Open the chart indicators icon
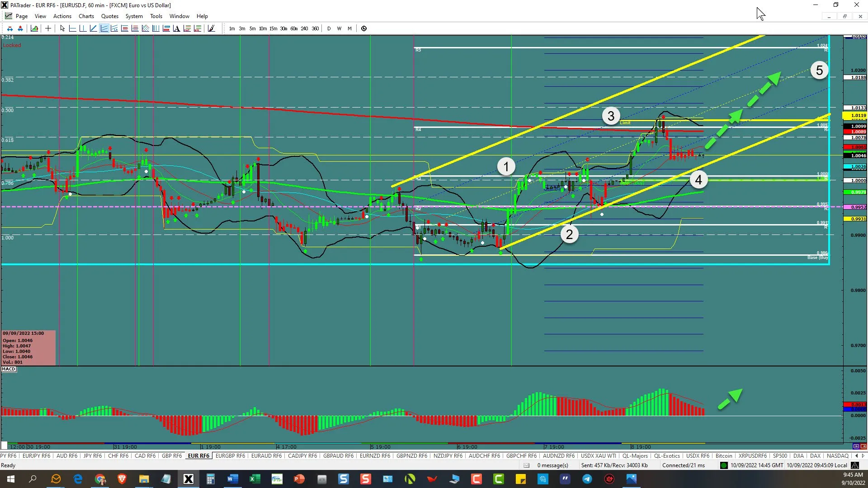 [34, 28]
